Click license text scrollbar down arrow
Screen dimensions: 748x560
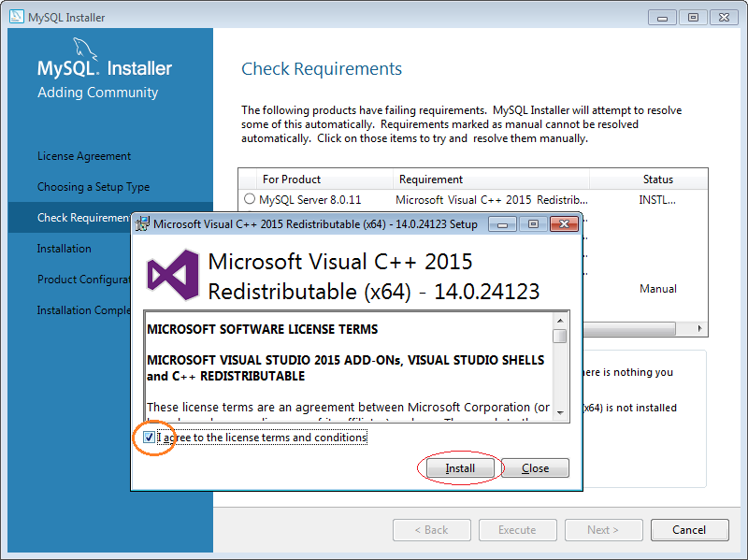[x=560, y=413]
